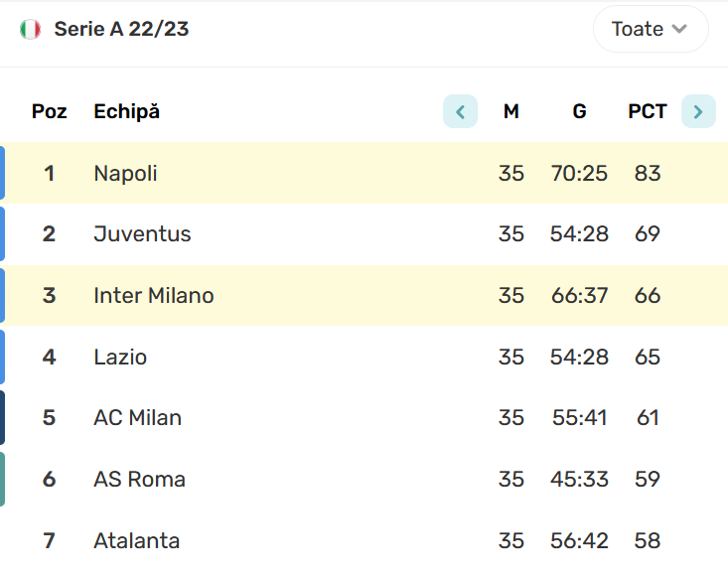Click the Echipă column header

click(x=127, y=111)
